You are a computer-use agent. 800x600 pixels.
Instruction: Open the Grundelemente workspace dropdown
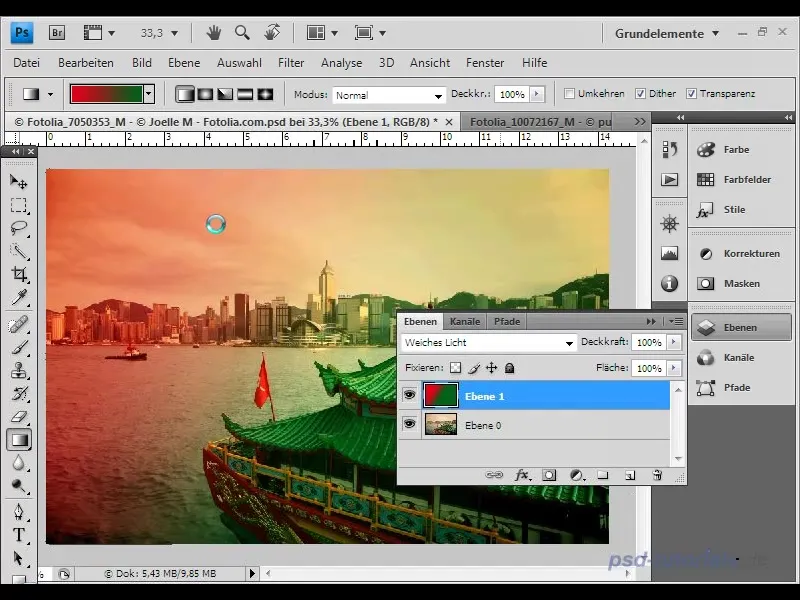click(x=667, y=34)
